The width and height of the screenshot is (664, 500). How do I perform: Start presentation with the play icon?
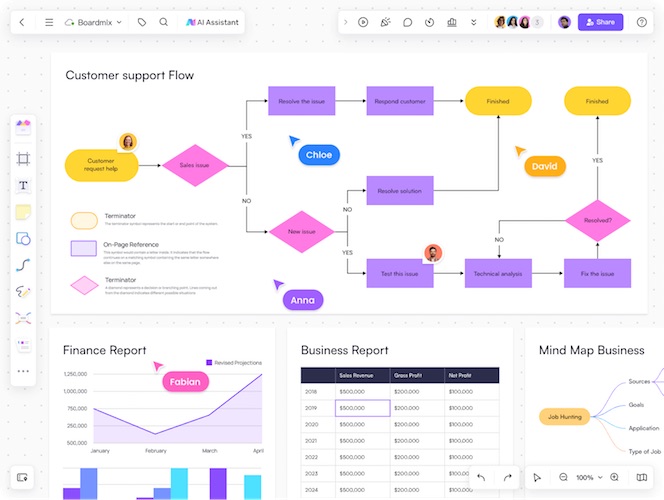pos(363,22)
